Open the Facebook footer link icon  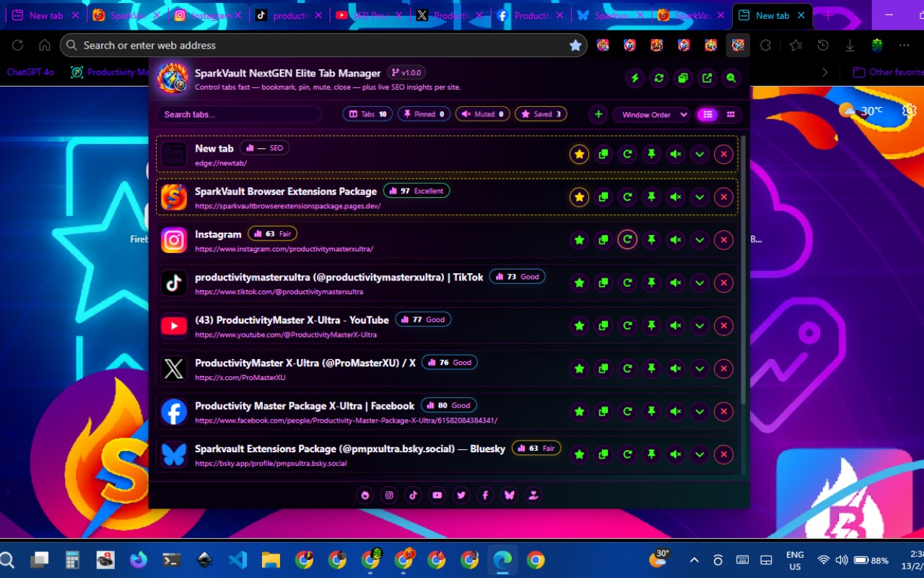pyautogui.click(x=485, y=495)
